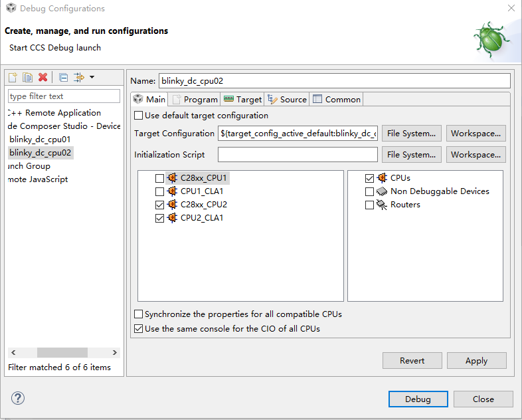Click the help question mark icon

[18, 398]
